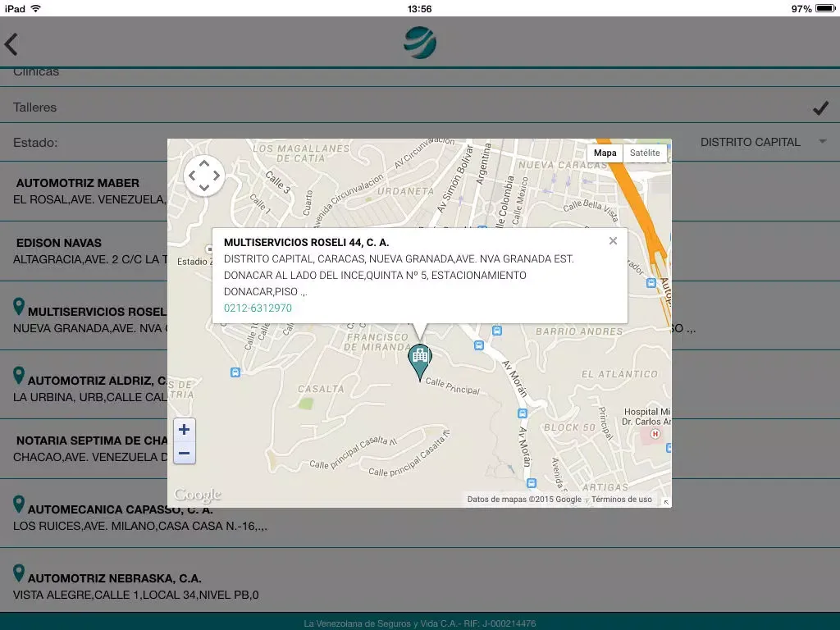
Task: Tap location pin beside AUTOMOTRIZ ALDRIZ
Action: (x=19, y=376)
